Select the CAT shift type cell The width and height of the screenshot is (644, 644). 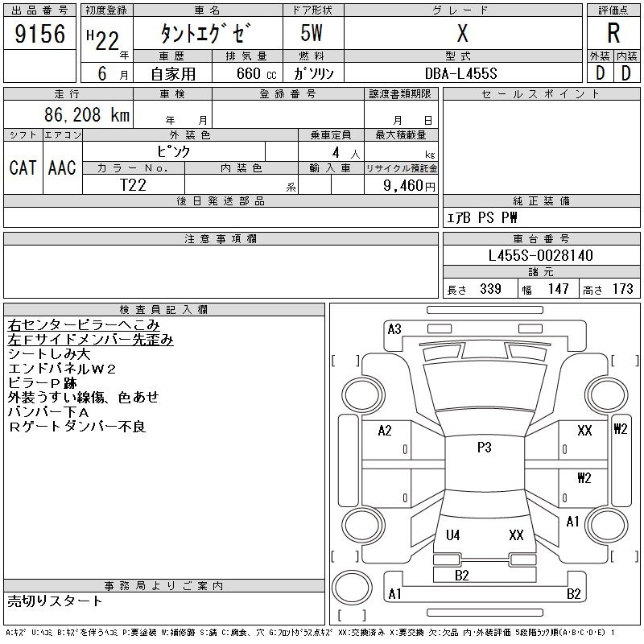point(23,167)
